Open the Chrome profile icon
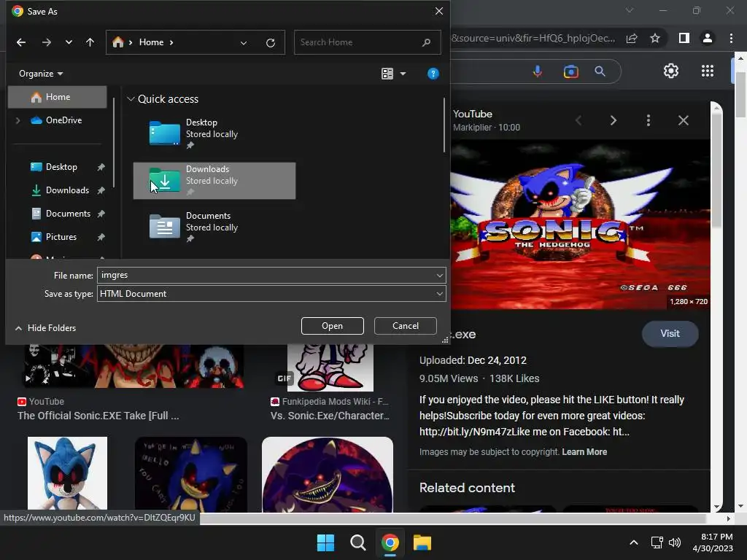The image size is (747, 560). point(708,38)
